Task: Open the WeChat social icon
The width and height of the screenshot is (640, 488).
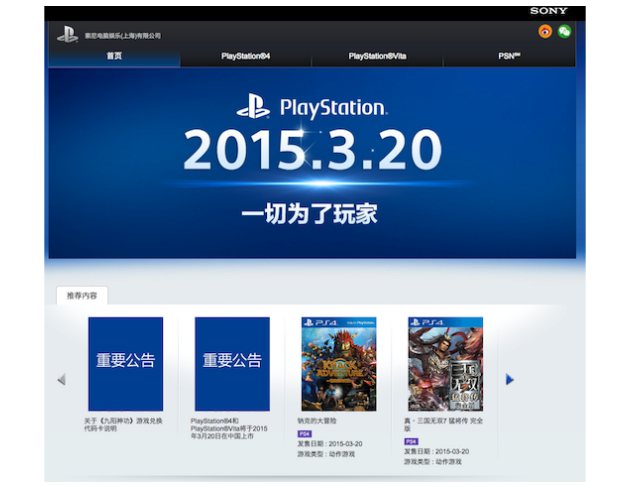Action: tap(564, 31)
